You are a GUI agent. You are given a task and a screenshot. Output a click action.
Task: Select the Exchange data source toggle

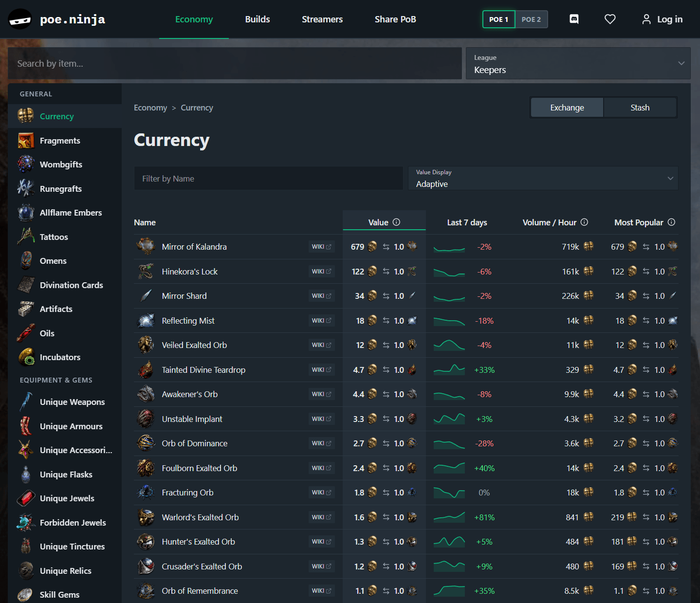(x=567, y=108)
